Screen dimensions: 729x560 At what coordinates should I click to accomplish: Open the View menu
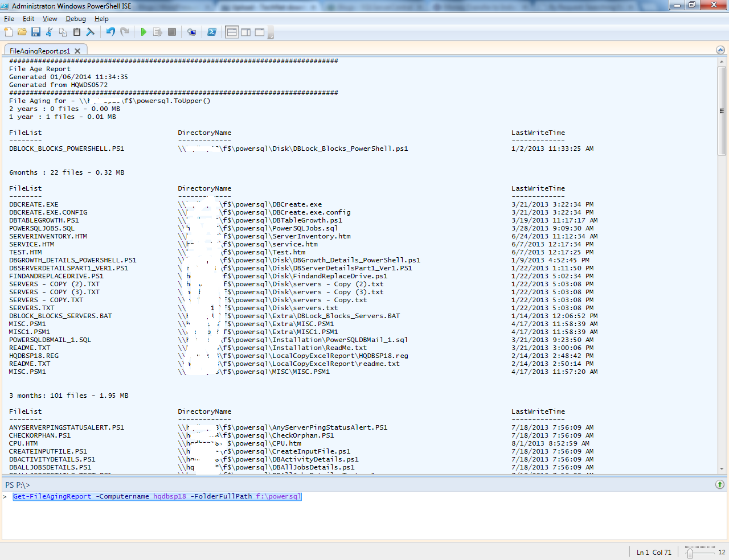click(50, 19)
